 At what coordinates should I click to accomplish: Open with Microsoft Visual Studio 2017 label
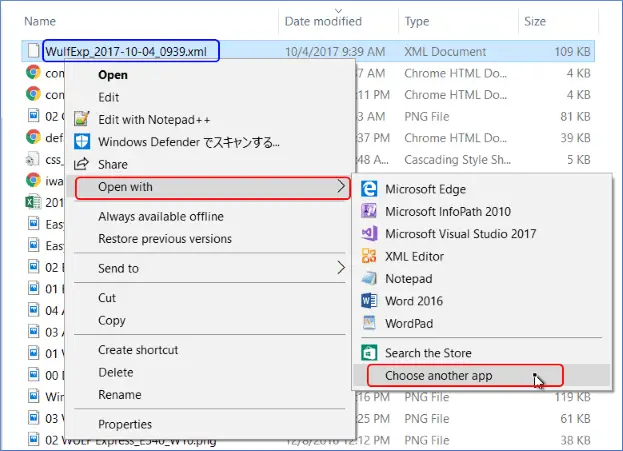[460, 234]
